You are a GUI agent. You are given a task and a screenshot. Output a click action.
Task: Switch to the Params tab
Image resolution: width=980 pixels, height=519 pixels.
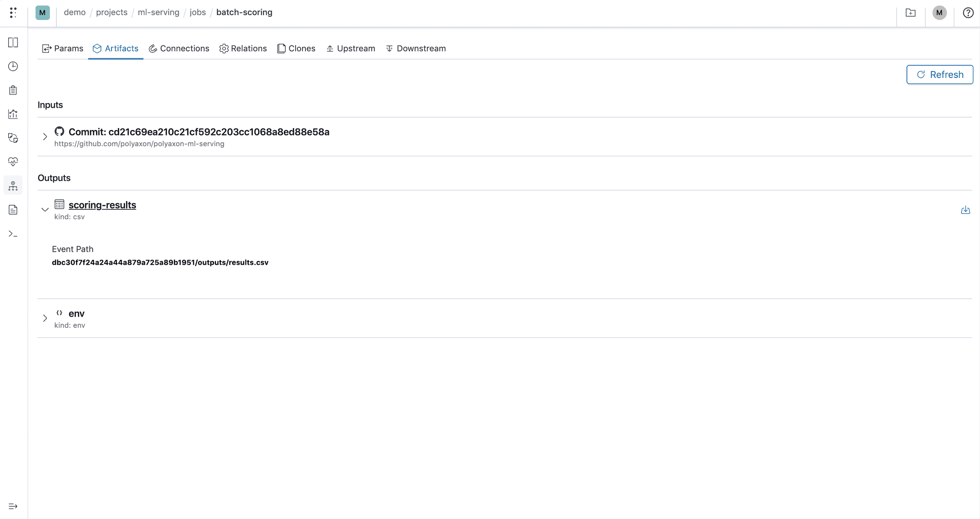pos(62,49)
